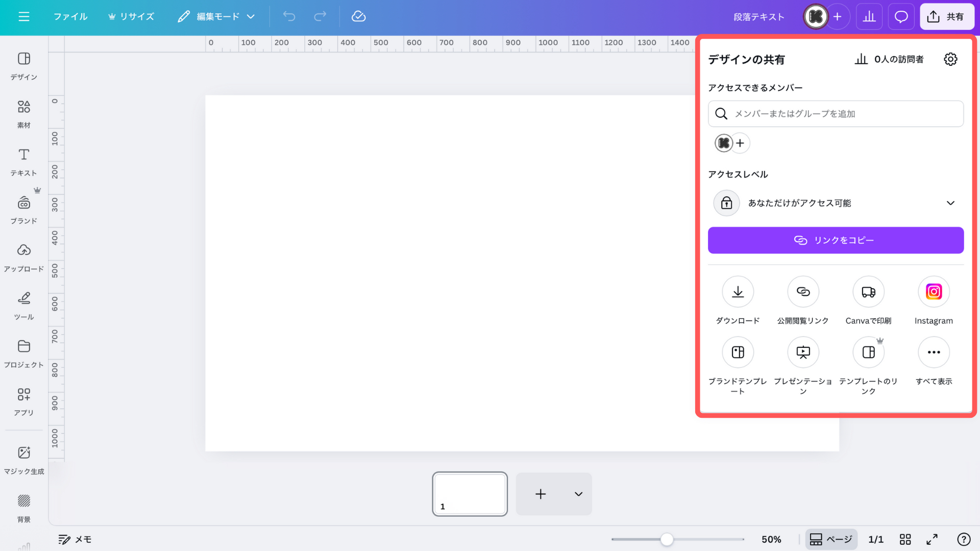Open the help question mark icon
Image resolution: width=980 pixels, height=551 pixels.
click(x=964, y=539)
